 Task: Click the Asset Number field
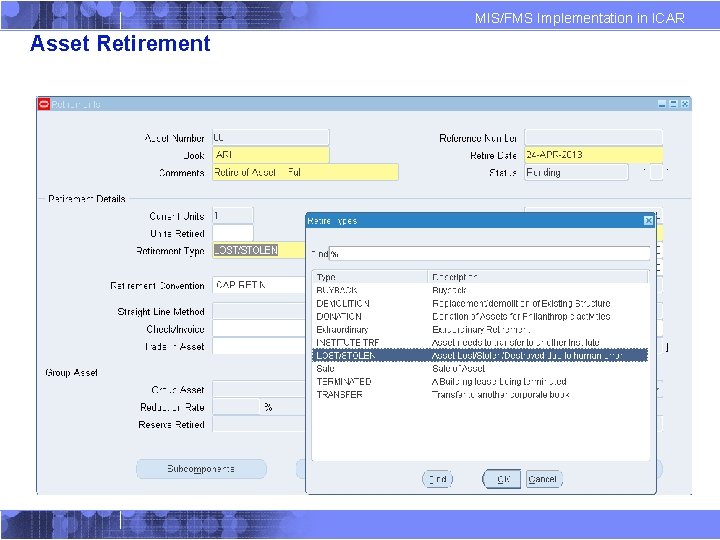[270, 138]
